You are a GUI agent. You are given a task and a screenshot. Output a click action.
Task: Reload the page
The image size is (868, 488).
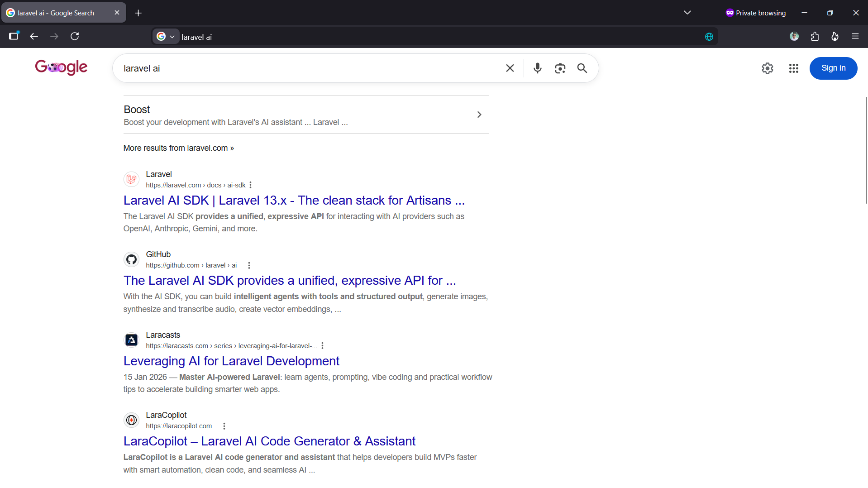(x=75, y=36)
